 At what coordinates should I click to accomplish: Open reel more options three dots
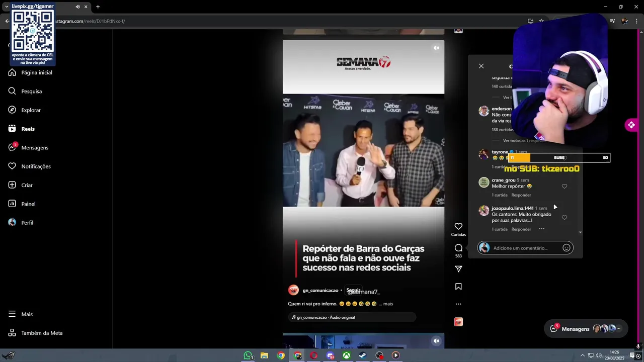(458, 304)
